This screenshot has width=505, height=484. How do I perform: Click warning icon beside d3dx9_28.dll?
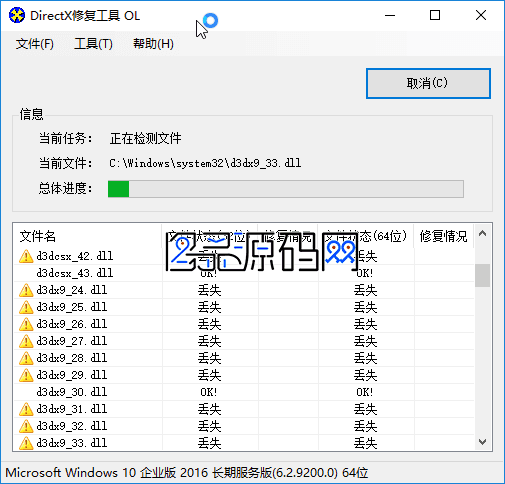pos(26,358)
